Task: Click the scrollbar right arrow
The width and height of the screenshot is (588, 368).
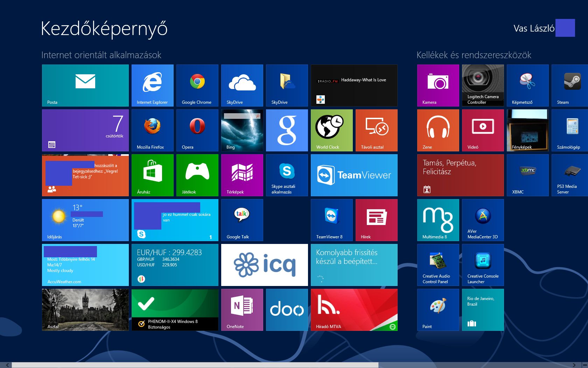Action: click(574, 365)
